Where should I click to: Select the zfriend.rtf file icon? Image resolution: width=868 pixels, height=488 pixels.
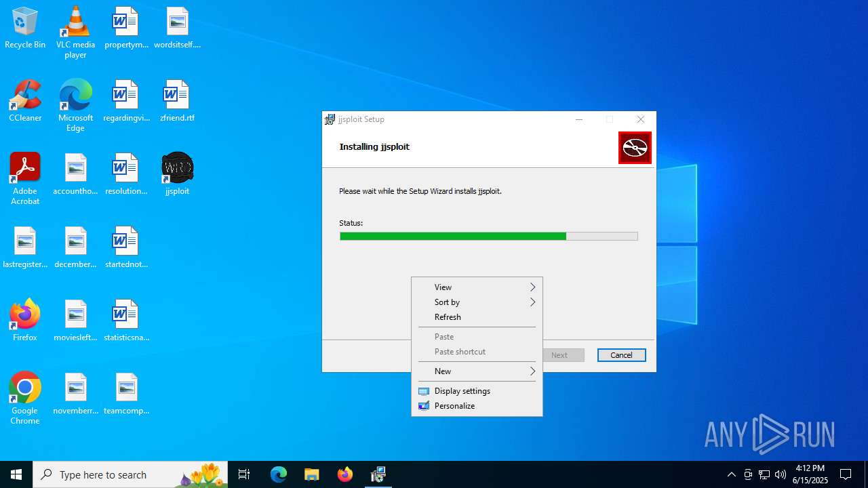[177, 102]
